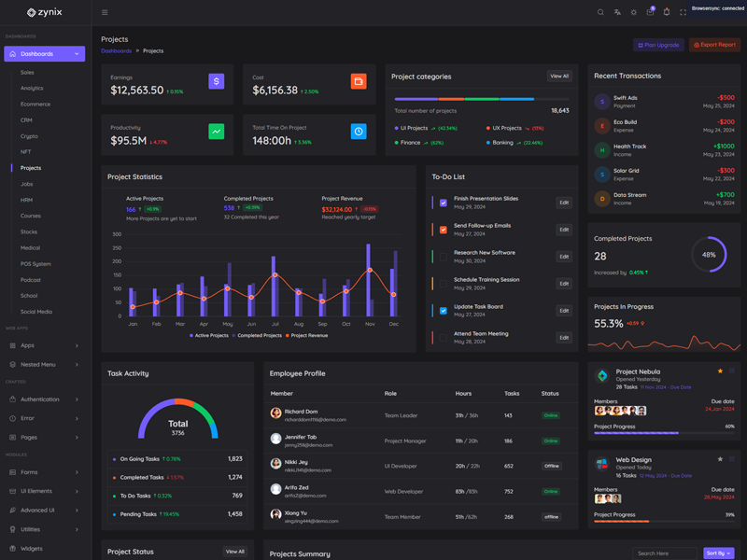Open the notifications bell

tap(667, 12)
